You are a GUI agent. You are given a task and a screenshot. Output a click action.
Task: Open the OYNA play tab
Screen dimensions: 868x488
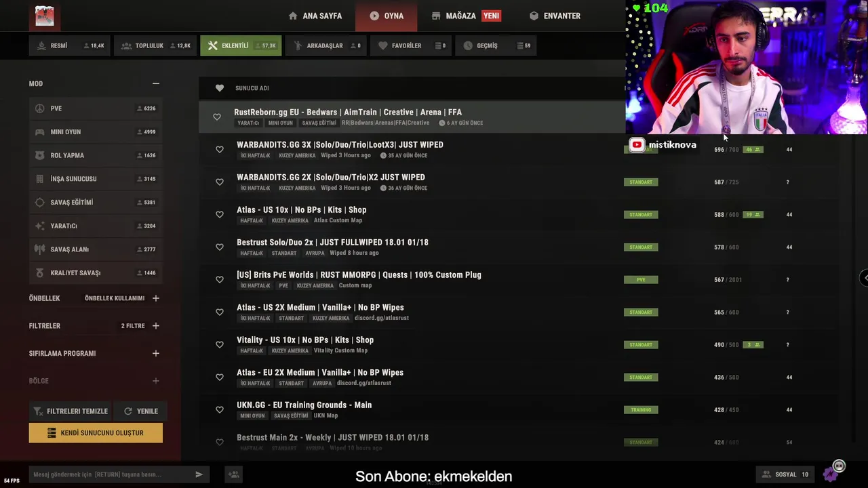387,16
